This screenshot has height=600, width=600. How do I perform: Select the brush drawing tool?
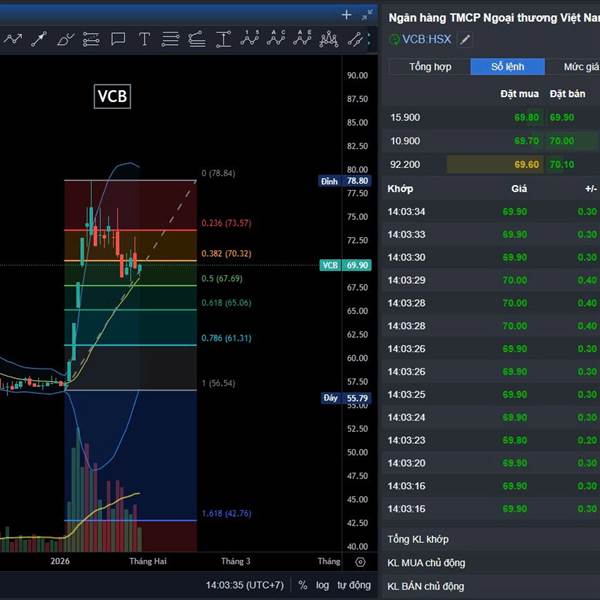(x=65, y=39)
